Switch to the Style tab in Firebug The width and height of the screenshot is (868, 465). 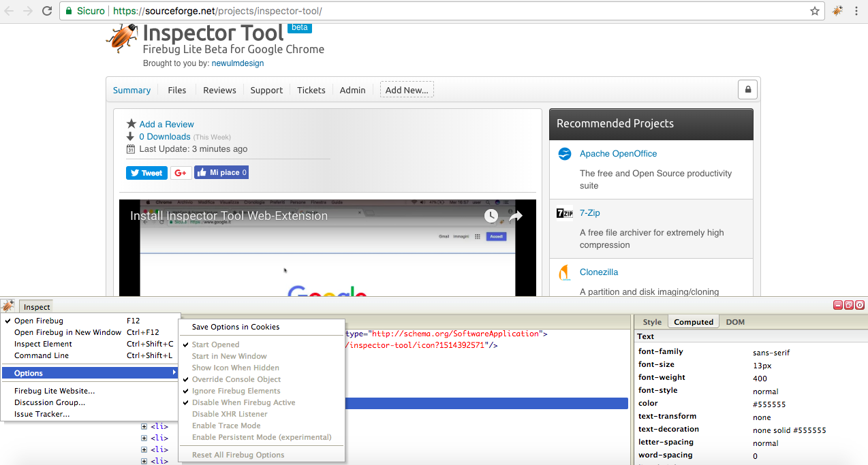coord(651,321)
